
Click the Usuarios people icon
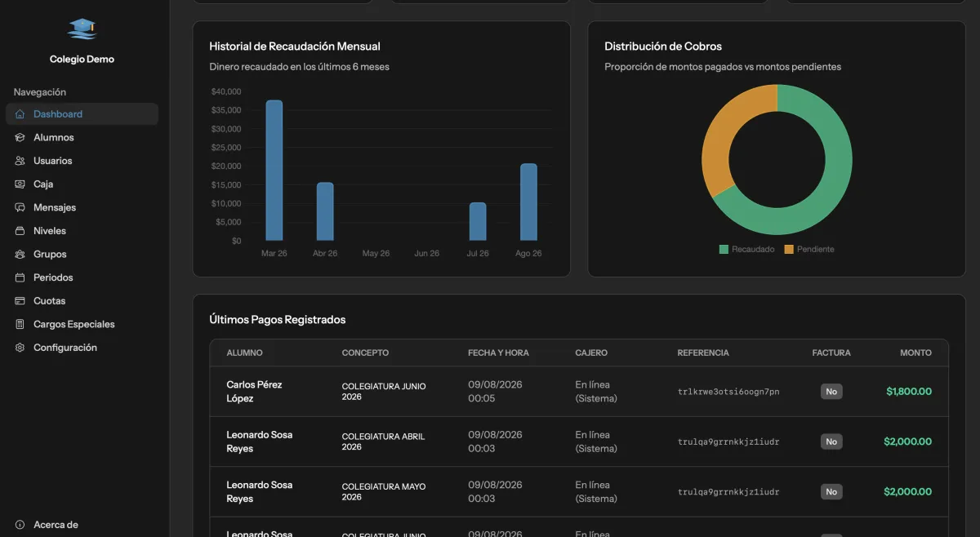tap(20, 161)
